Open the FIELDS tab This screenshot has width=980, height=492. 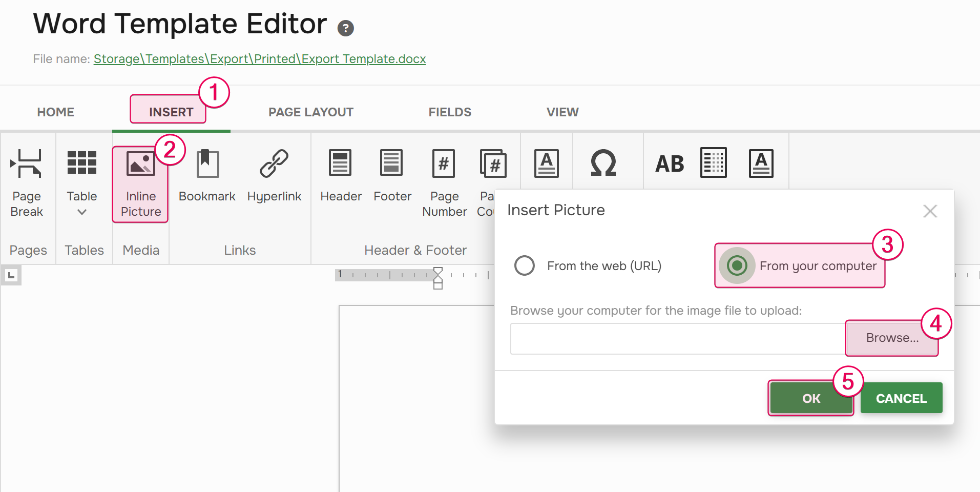tap(450, 112)
